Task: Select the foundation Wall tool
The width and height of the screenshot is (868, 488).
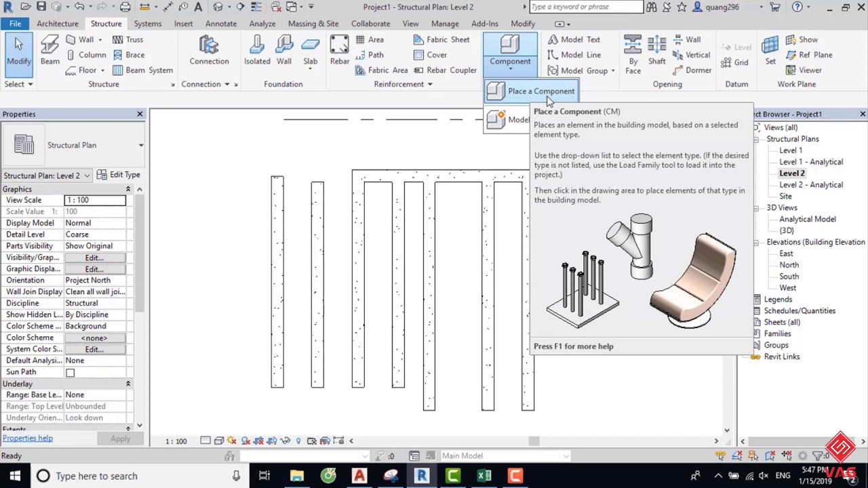Action: pyautogui.click(x=284, y=51)
